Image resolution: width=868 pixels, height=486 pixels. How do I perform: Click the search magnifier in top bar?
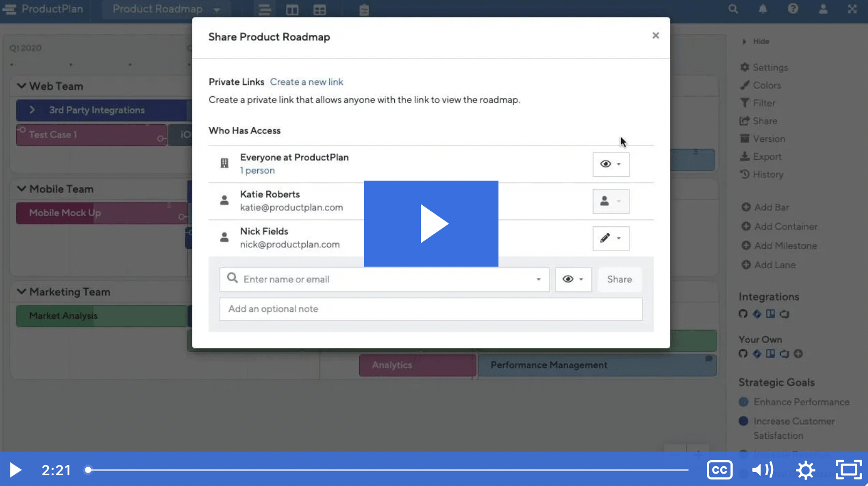point(733,9)
